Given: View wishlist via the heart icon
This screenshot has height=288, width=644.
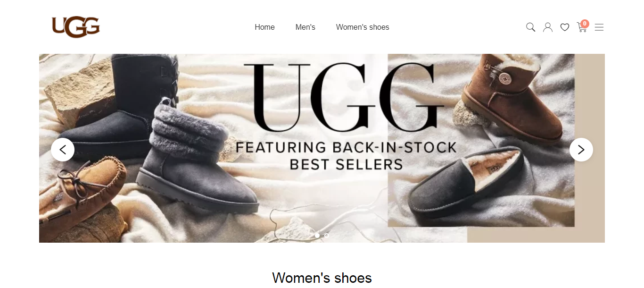Looking at the screenshot, I should coord(564,27).
